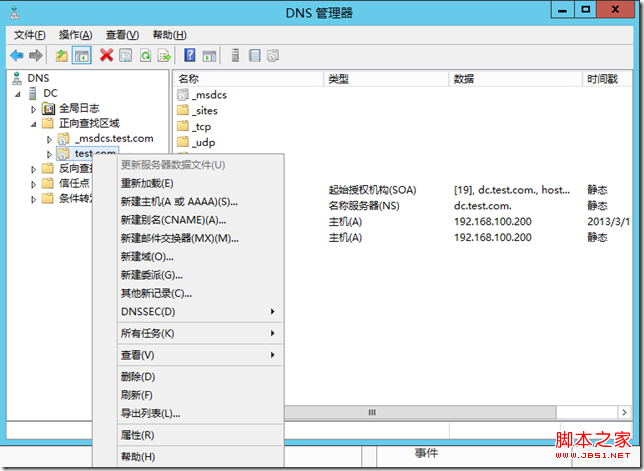Click the blue Back arrow toolbar icon
The height and width of the screenshot is (471, 644).
click(x=17, y=55)
